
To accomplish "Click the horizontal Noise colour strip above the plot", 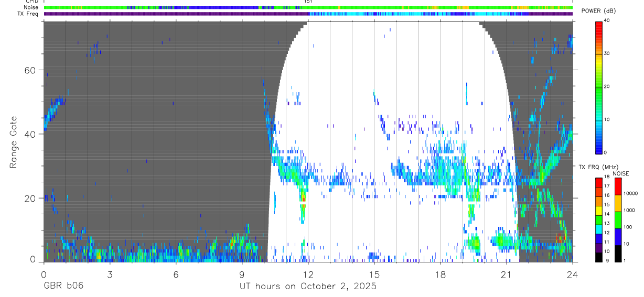I will click(308, 7).
